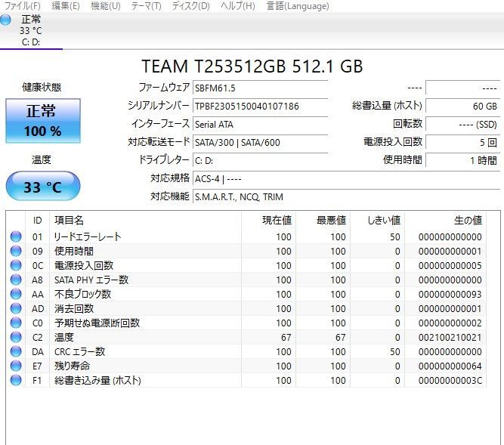Click raw value 002100210021
The width and height of the screenshot is (504, 445).
450,338
